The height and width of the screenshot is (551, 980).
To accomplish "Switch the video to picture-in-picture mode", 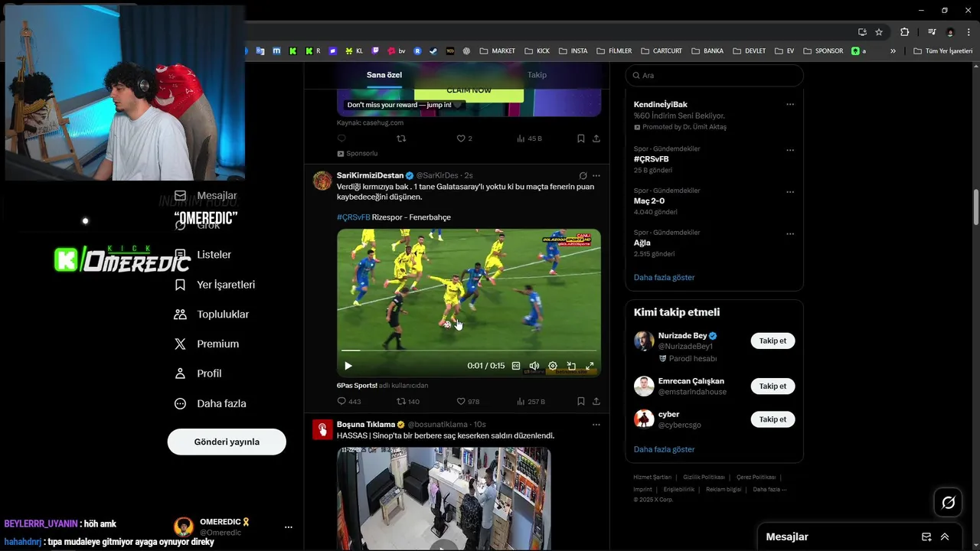I will click(x=571, y=366).
